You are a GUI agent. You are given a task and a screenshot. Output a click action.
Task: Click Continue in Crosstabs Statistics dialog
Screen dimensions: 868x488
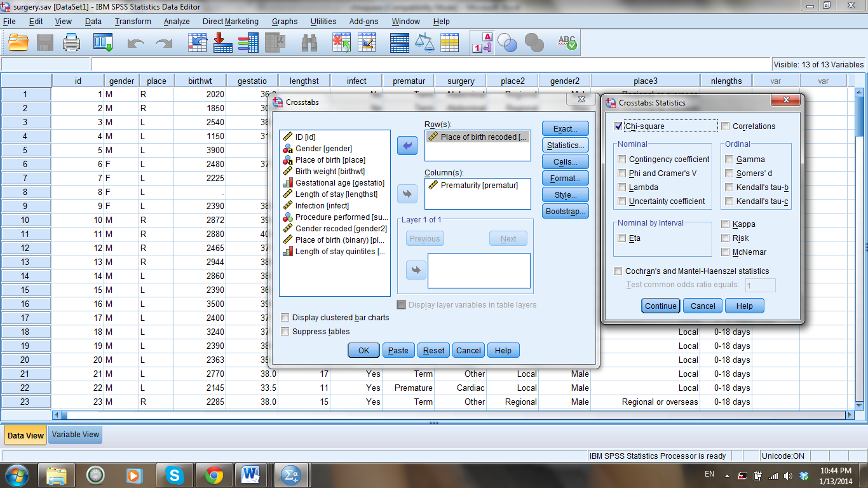pyautogui.click(x=661, y=306)
